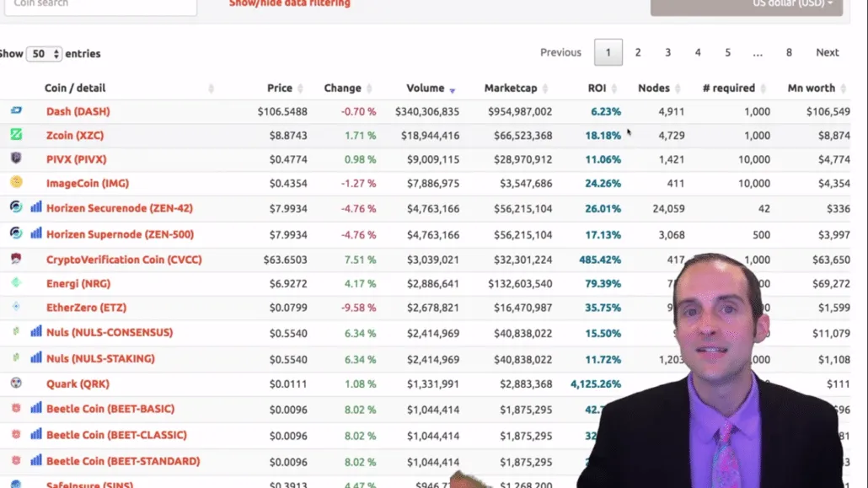
Task: Go to page 4 of results
Action: pos(698,52)
